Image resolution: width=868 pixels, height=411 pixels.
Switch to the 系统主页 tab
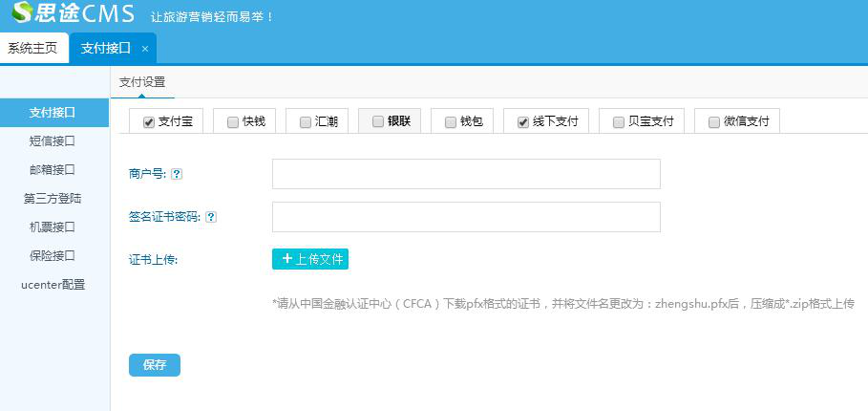click(x=33, y=49)
